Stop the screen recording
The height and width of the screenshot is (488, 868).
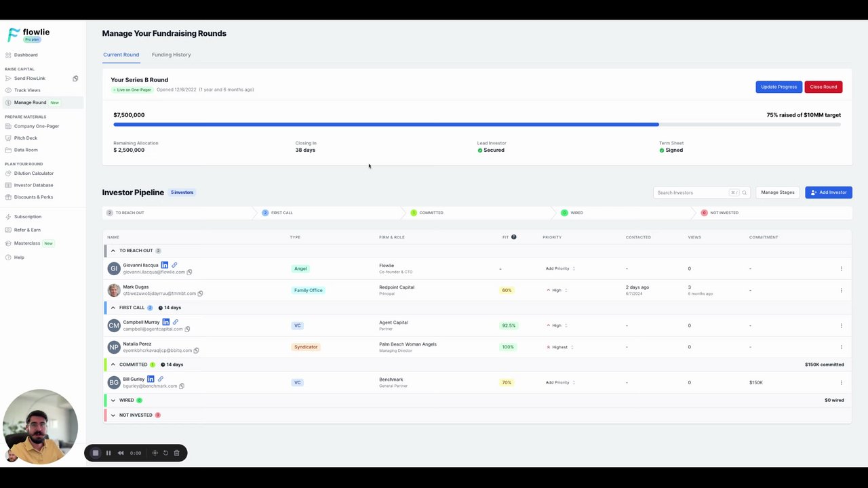tap(96, 453)
